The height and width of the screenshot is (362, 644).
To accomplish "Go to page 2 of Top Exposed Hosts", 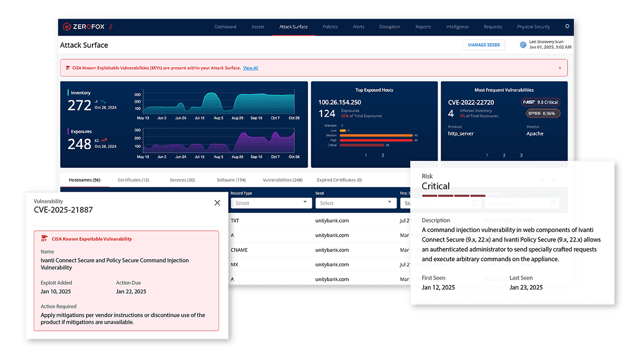I will pos(382,155).
